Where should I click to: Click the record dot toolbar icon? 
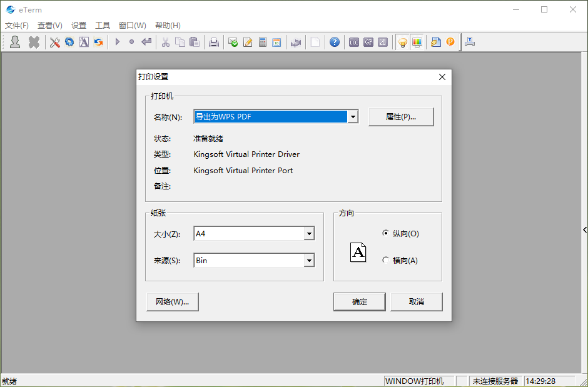131,42
